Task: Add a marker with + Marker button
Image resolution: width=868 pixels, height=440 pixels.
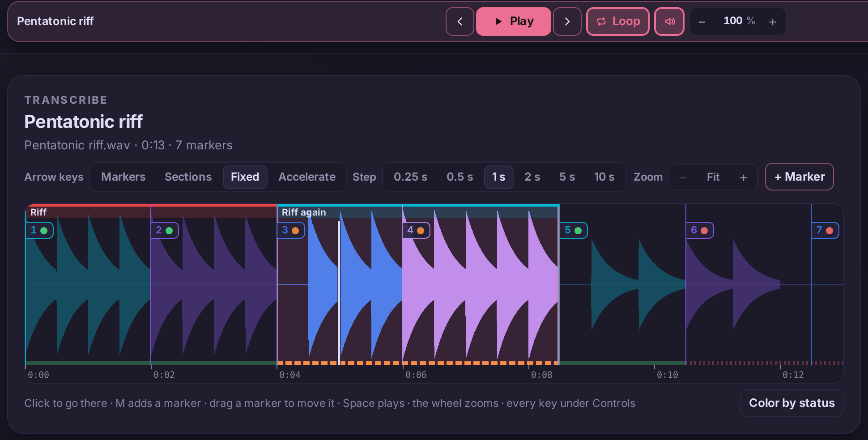Action: pos(800,177)
